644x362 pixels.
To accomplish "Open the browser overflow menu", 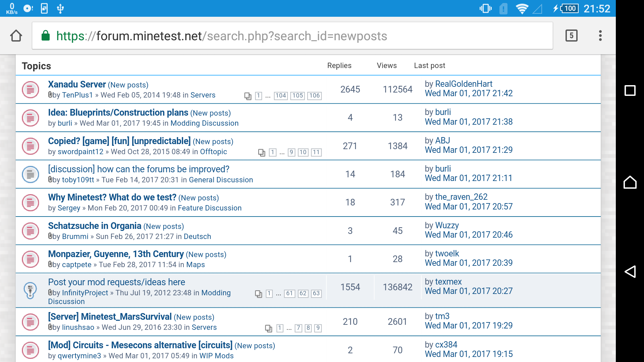I will point(600,36).
